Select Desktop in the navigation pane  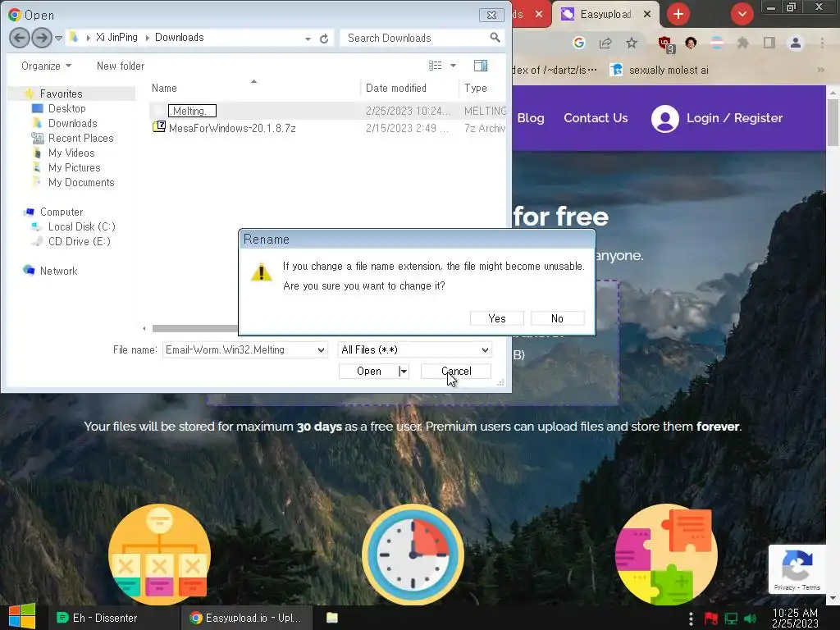(x=67, y=109)
